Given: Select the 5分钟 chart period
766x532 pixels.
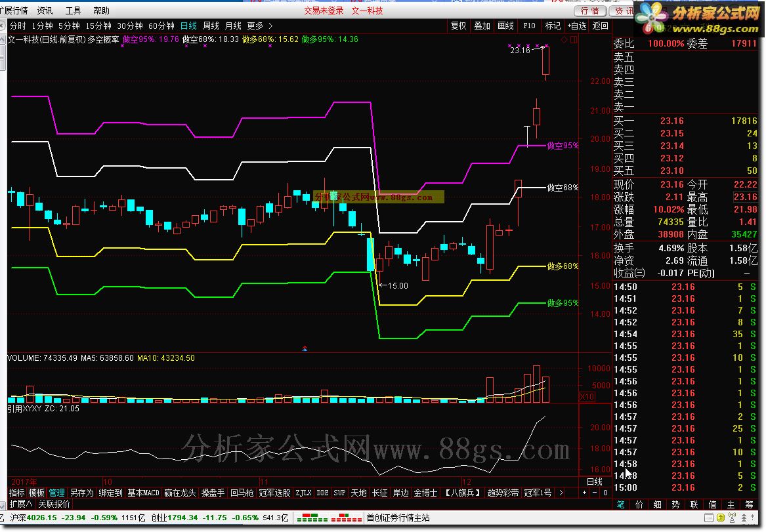Looking at the screenshot, I should (69, 26).
